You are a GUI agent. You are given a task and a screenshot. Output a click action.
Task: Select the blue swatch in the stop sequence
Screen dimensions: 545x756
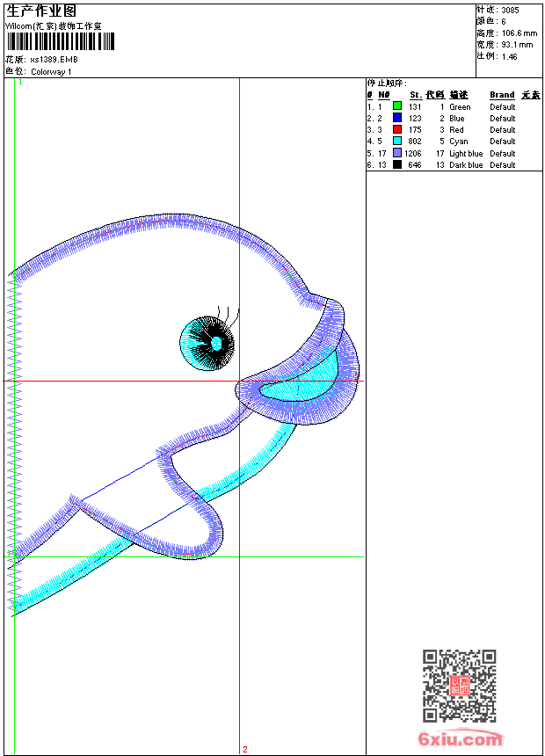coord(397,118)
